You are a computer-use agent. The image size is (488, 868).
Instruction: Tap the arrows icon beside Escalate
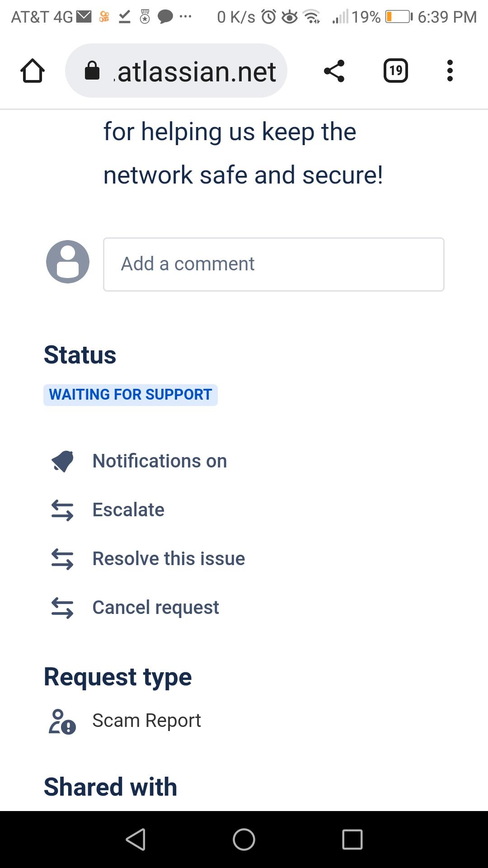tap(62, 510)
